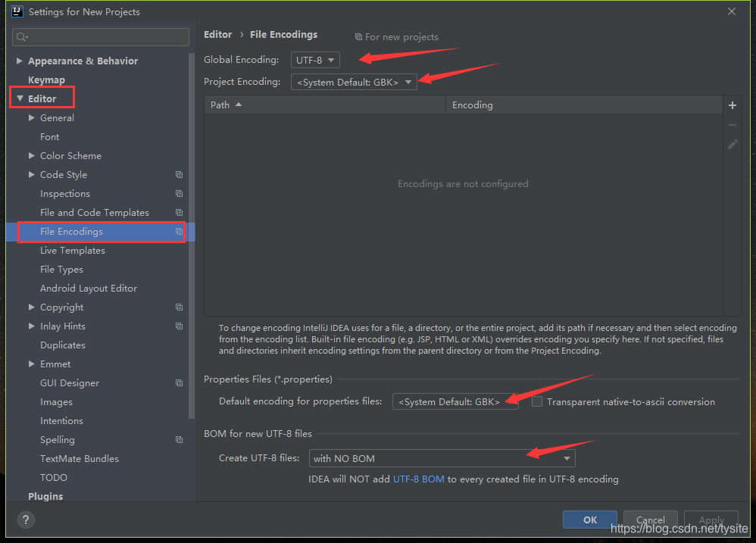
Task: Click project-level icon next to File Encodings
Action: pos(179,232)
